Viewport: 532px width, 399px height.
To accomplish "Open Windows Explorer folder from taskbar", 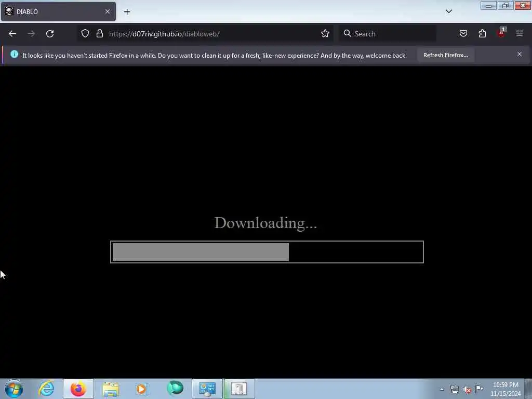I will pyautogui.click(x=111, y=389).
